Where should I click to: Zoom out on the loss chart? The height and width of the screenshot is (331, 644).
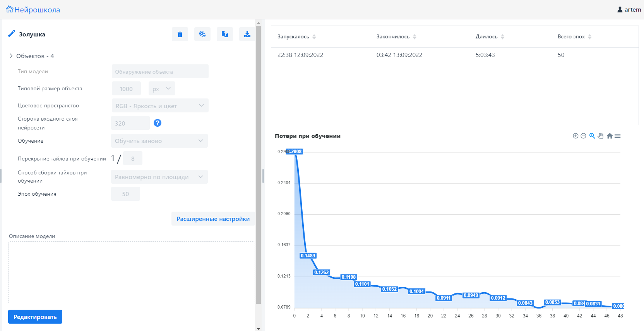pyautogui.click(x=583, y=136)
